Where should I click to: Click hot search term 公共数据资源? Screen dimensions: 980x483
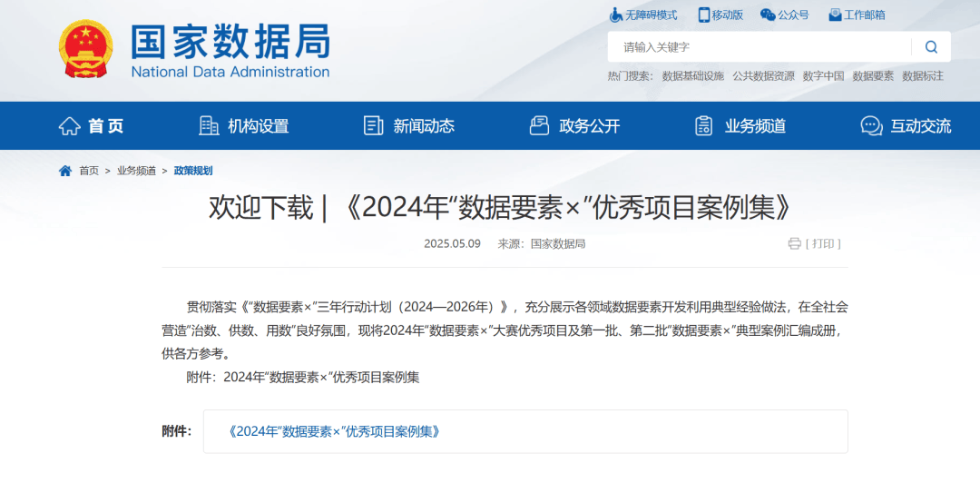pyautogui.click(x=764, y=76)
